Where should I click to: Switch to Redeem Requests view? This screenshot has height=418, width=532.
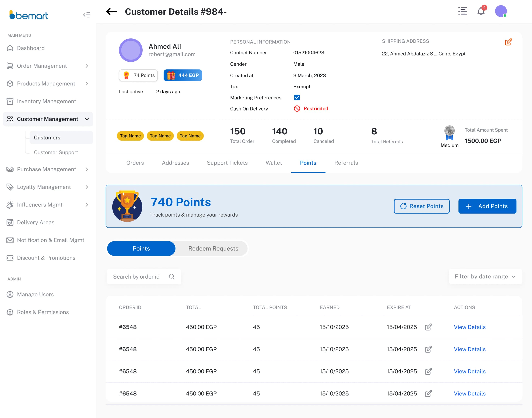coord(213,248)
